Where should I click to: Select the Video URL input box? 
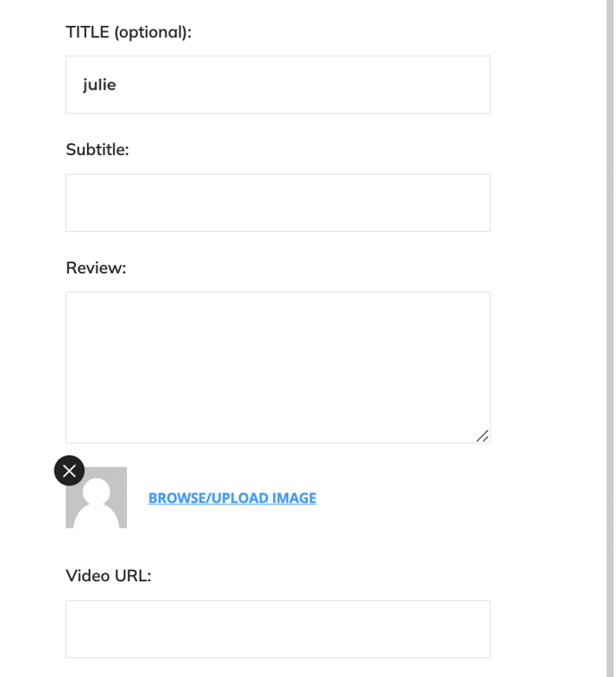[x=278, y=629]
